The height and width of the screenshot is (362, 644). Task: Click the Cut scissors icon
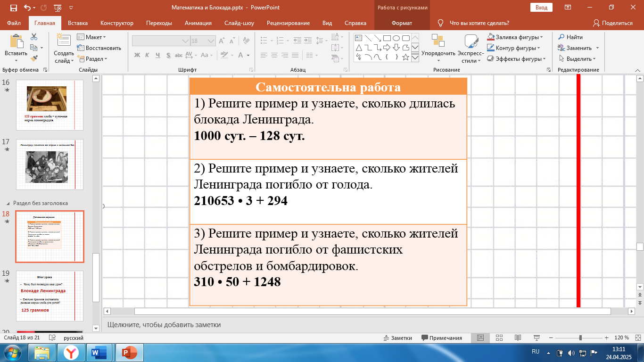point(34,37)
